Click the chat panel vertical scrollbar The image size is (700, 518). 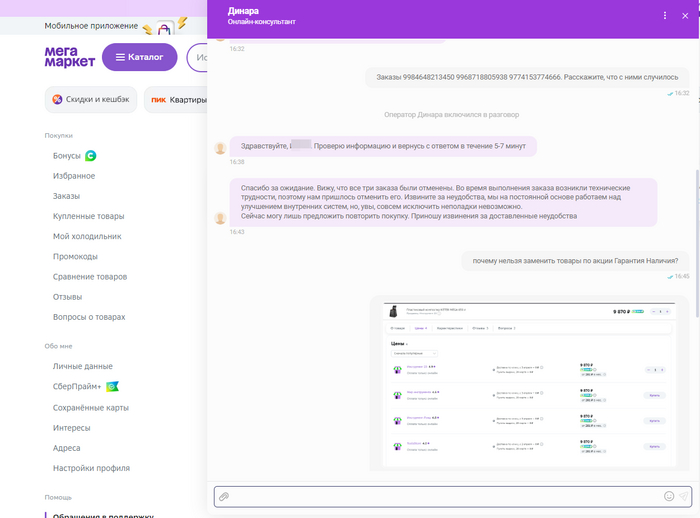697,243
